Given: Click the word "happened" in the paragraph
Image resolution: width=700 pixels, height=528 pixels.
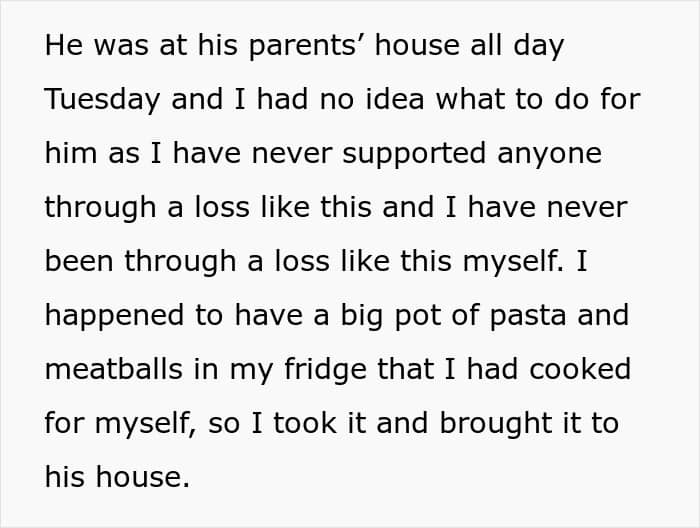Looking at the screenshot, I should [x=108, y=314].
